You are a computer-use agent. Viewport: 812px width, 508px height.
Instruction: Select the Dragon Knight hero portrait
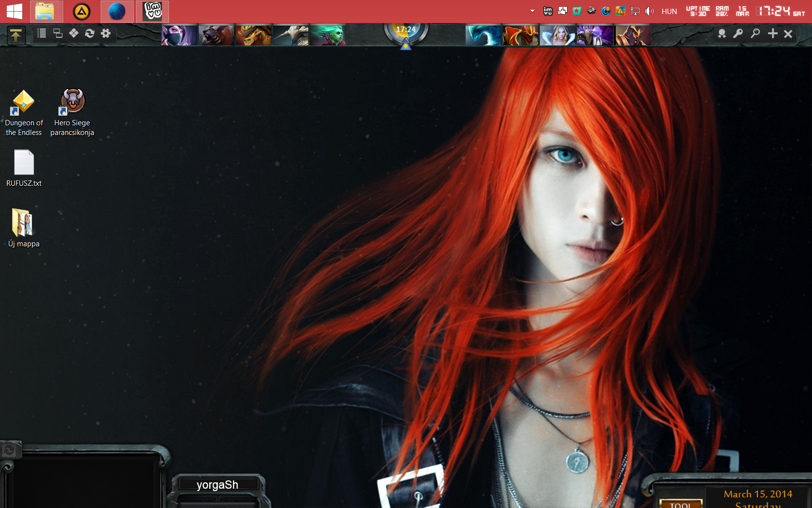click(520, 35)
